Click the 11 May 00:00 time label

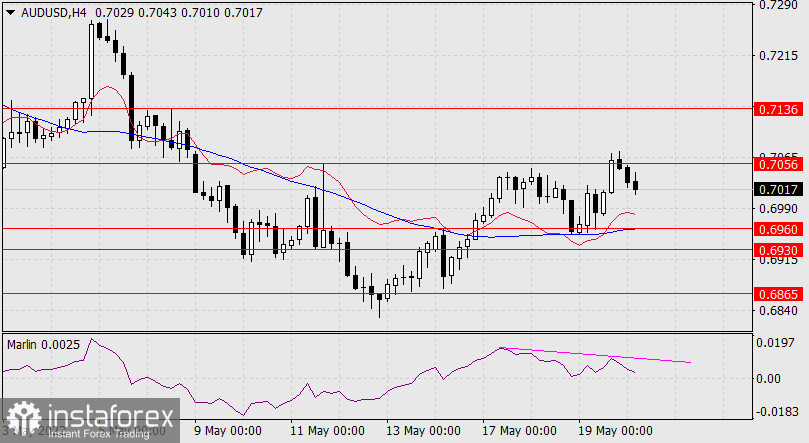[x=326, y=431]
